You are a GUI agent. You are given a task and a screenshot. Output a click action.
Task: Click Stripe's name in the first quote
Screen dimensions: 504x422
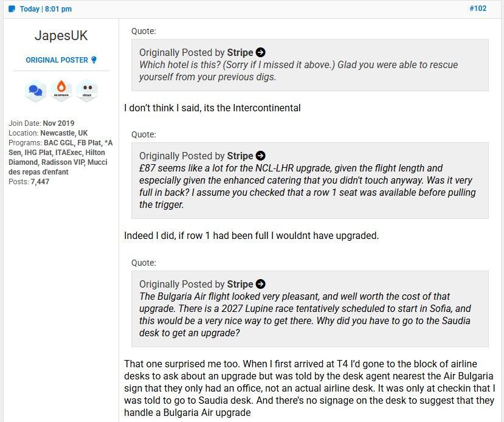[240, 52]
